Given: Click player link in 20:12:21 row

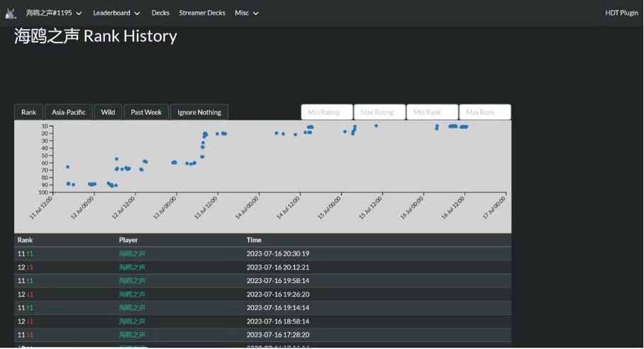Looking at the screenshot, I should click(132, 267).
